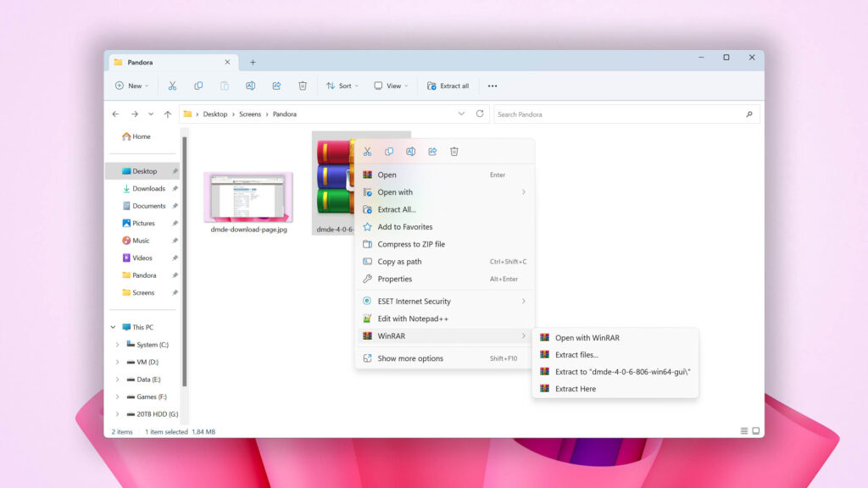Open the View dropdown menu
Viewport: 868px width, 488px height.
391,86
